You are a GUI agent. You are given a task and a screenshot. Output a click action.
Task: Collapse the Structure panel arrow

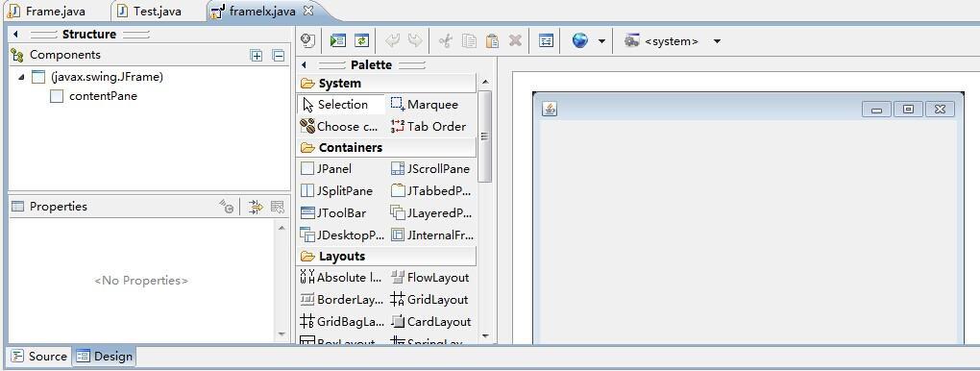pyautogui.click(x=15, y=35)
